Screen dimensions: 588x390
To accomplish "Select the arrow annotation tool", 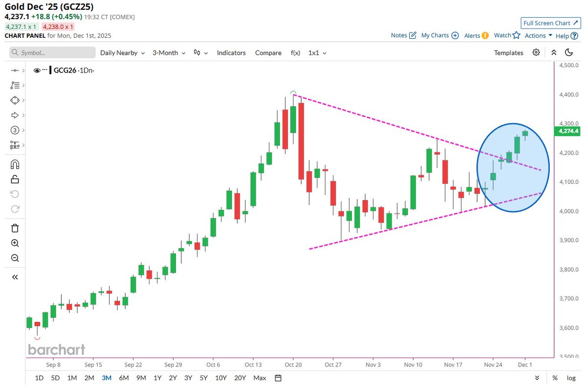I will tap(15, 115).
